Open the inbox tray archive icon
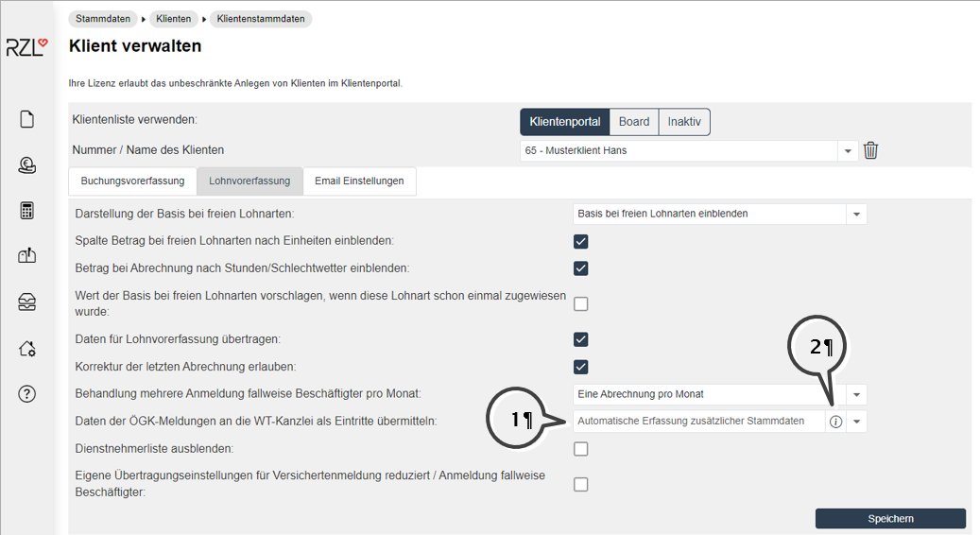Screen dimensions: 980x535 pos(27,302)
